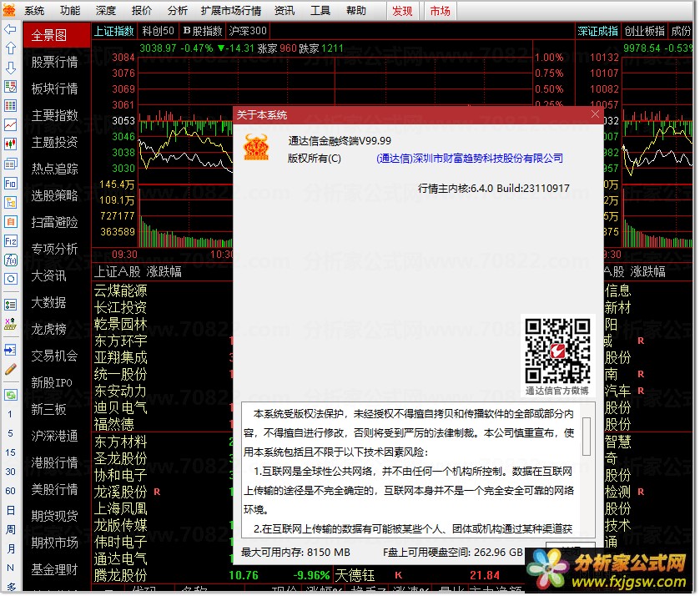Select the candlestick K-line chart icon
Image resolution: width=700 pixels, height=596 pixels.
10,144
